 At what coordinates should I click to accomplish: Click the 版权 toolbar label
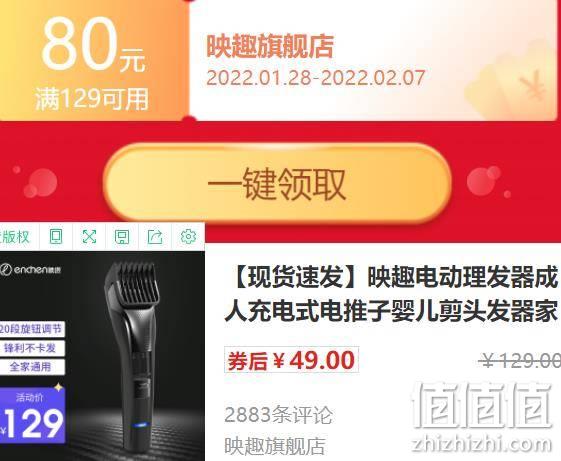click(x=14, y=237)
